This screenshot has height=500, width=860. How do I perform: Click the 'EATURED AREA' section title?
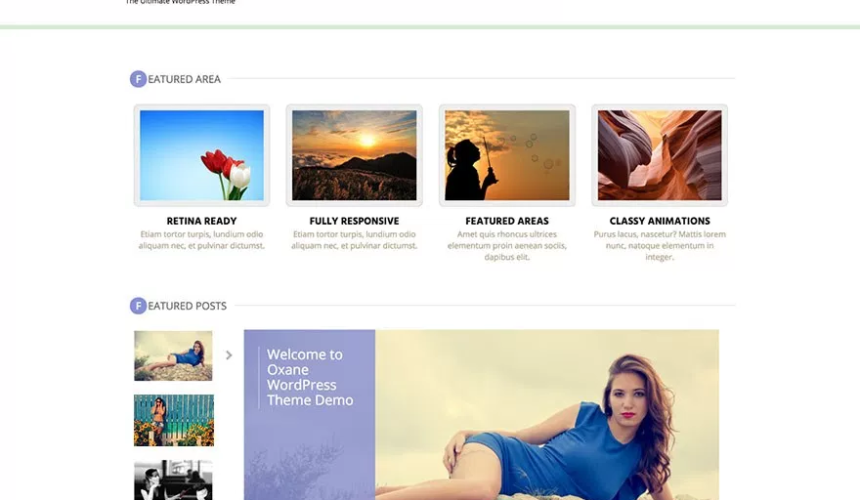click(184, 79)
